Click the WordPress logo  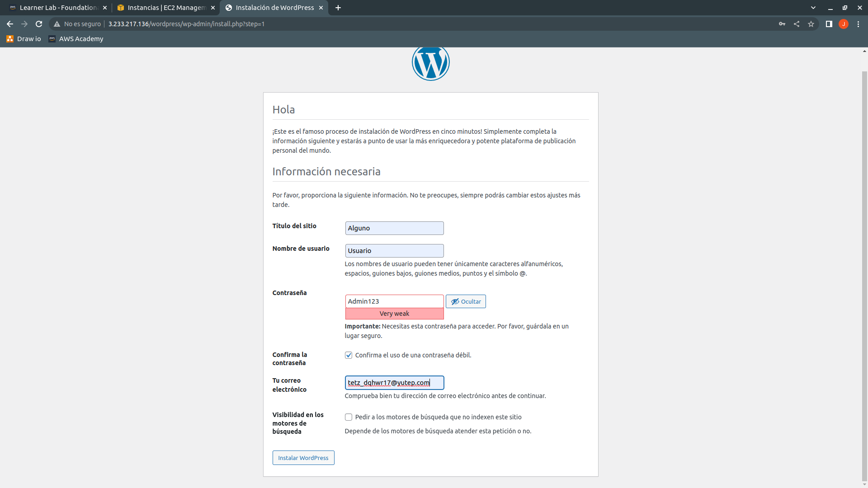[x=431, y=63]
